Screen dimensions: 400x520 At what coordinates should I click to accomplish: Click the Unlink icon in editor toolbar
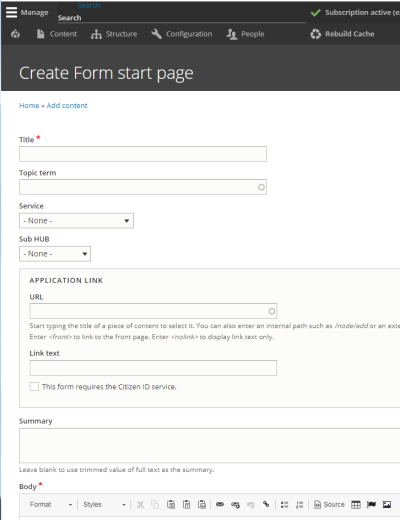point(251,505)
